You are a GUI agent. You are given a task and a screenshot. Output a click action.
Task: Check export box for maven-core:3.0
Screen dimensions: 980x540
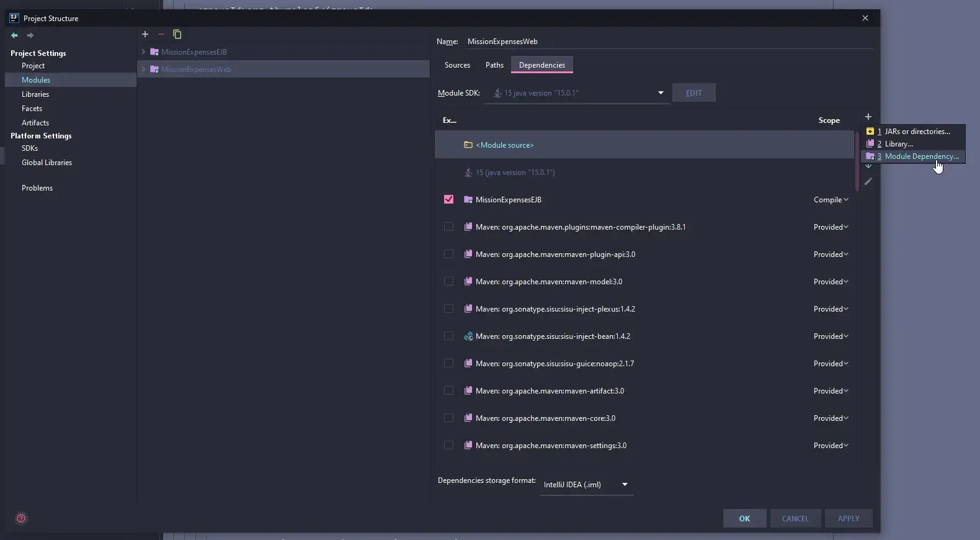click(x=448, y=418)
